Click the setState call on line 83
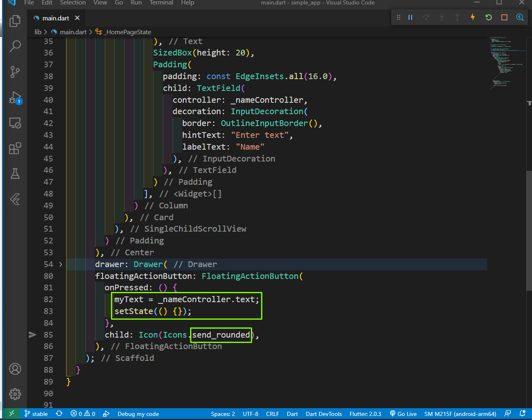This screenshot has width=532, height=420. 133,311
